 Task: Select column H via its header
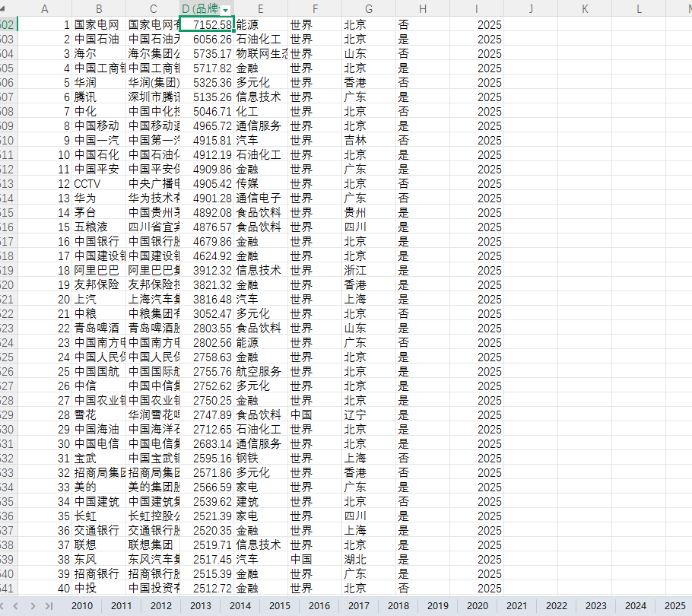pyautogui.click(x=423, y=9)
